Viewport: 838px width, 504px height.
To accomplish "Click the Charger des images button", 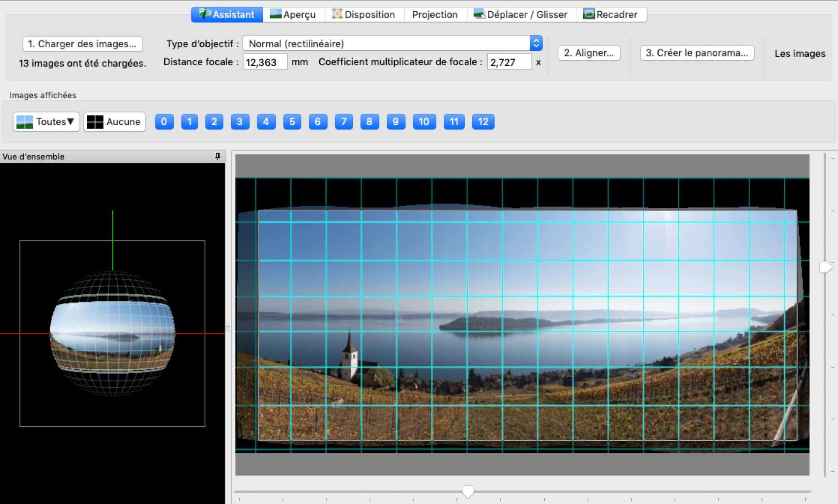I will 83,44.
